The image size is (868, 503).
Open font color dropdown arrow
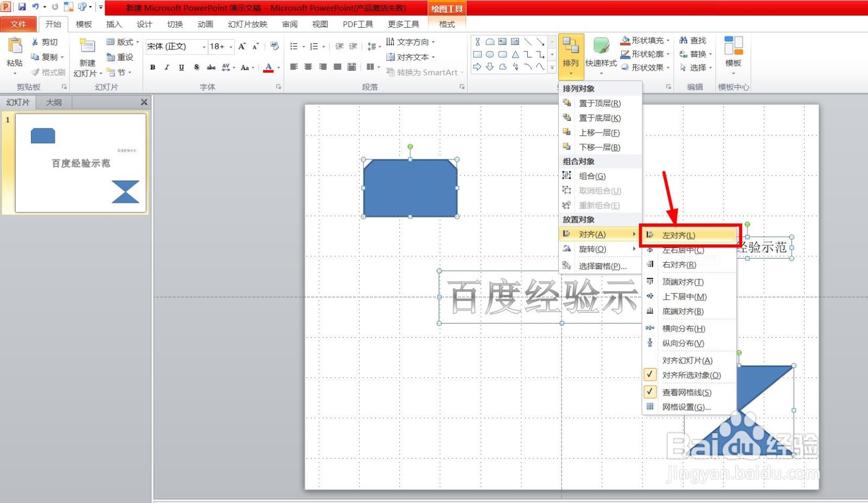[279, 68]
